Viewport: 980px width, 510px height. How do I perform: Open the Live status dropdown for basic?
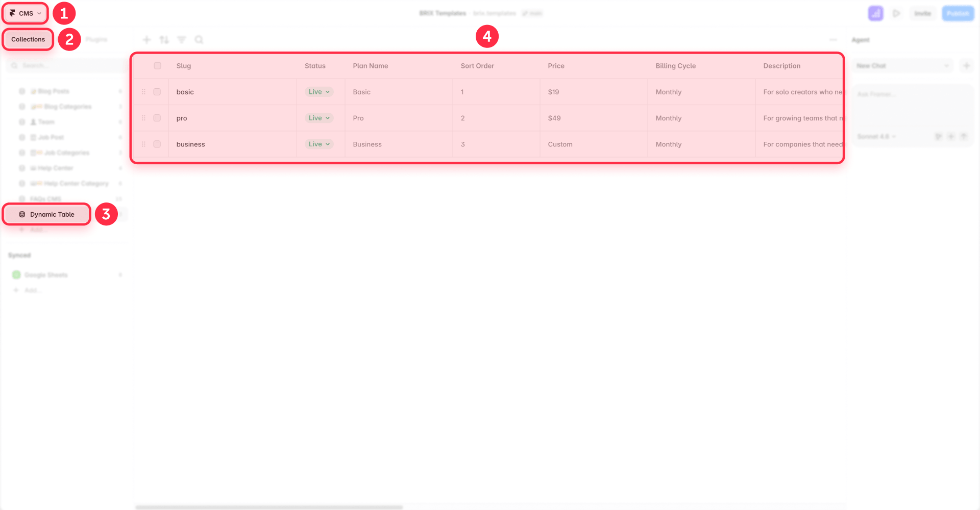[x=319, y=92]
